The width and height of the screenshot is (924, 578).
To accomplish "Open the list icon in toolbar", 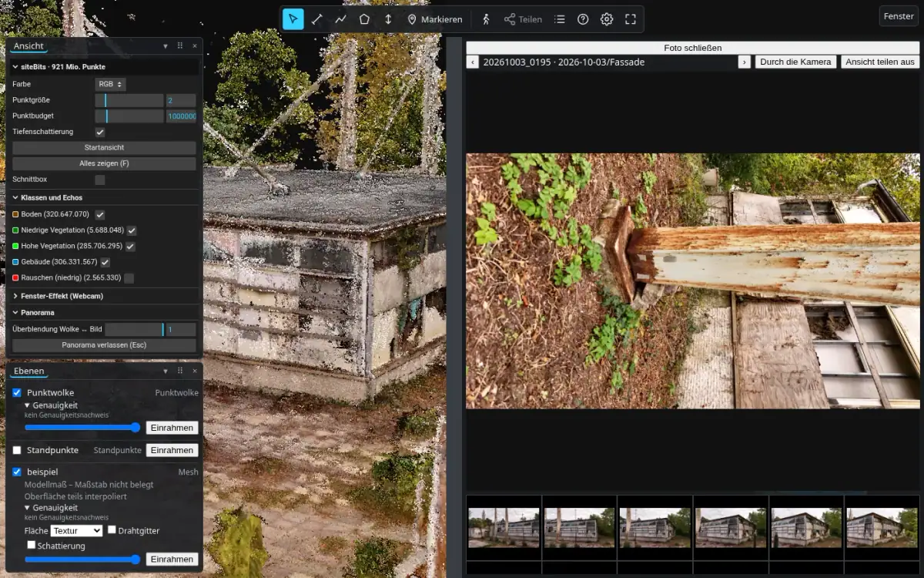I will click(560, 19).
